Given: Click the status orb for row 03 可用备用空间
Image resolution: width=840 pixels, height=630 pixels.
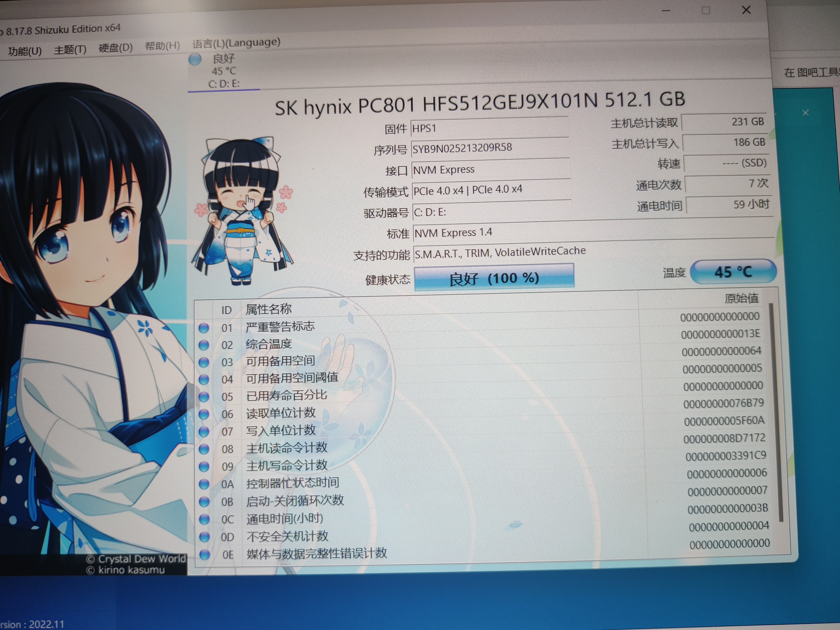Looking at the screenshot, I should (x=204, y=362).
